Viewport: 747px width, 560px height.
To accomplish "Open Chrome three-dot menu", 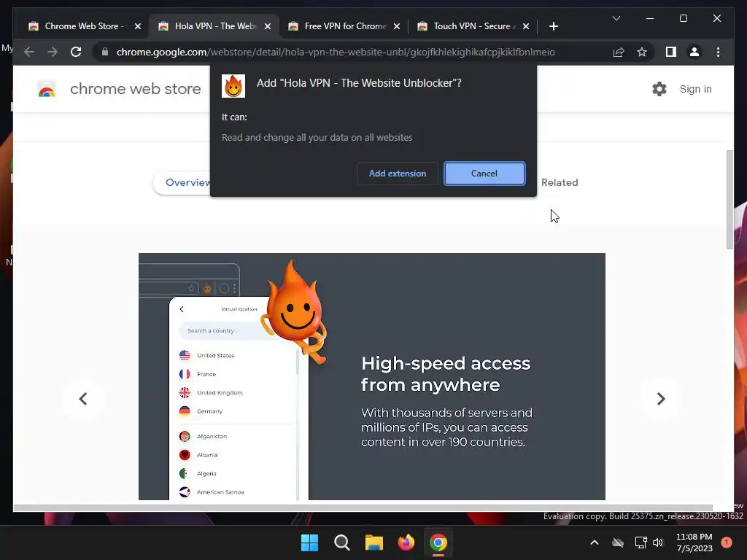I will [718, 52].
